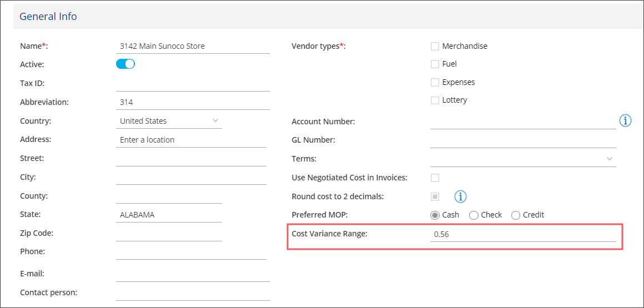Select Check as preferred MOP
The image size is (644, 308).
point(474,215)
